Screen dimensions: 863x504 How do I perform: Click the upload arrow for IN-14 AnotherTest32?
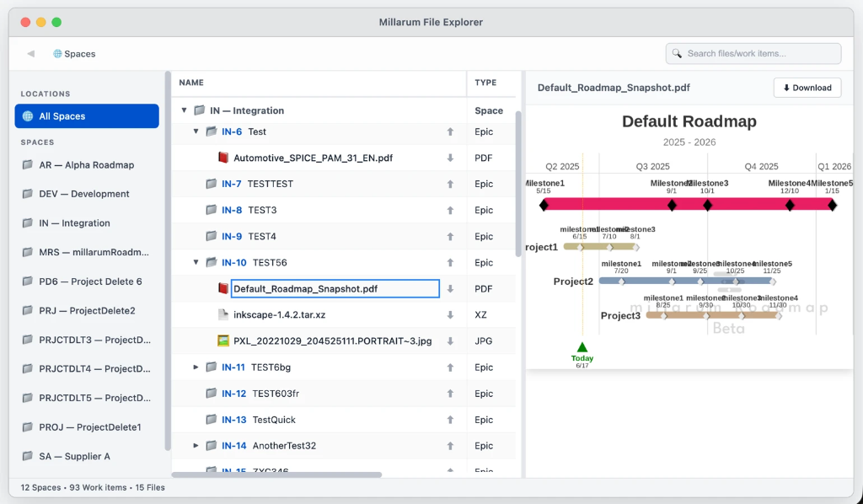point(450,446)
